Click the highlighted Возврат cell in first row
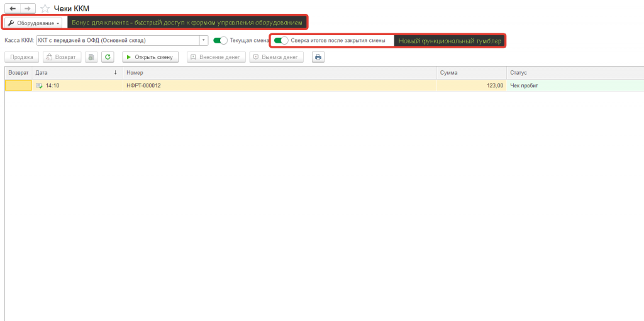Screen dimensions: 644x321 [x=18, y=85]
